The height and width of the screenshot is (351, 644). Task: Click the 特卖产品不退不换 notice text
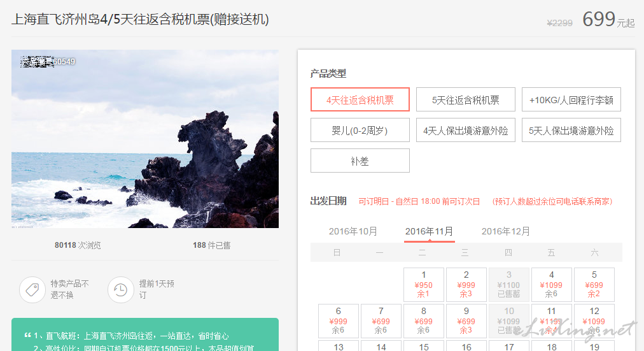click(x=69, y=289)
